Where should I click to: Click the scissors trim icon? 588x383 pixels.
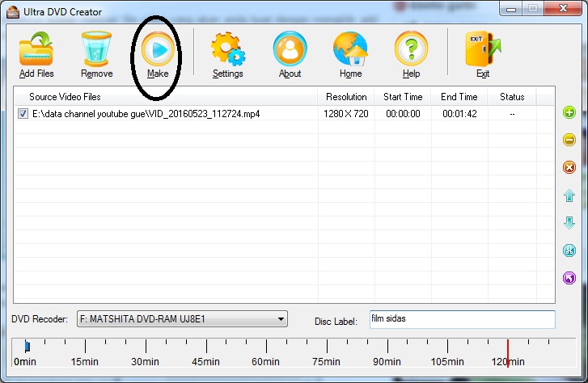pos(569,250)
